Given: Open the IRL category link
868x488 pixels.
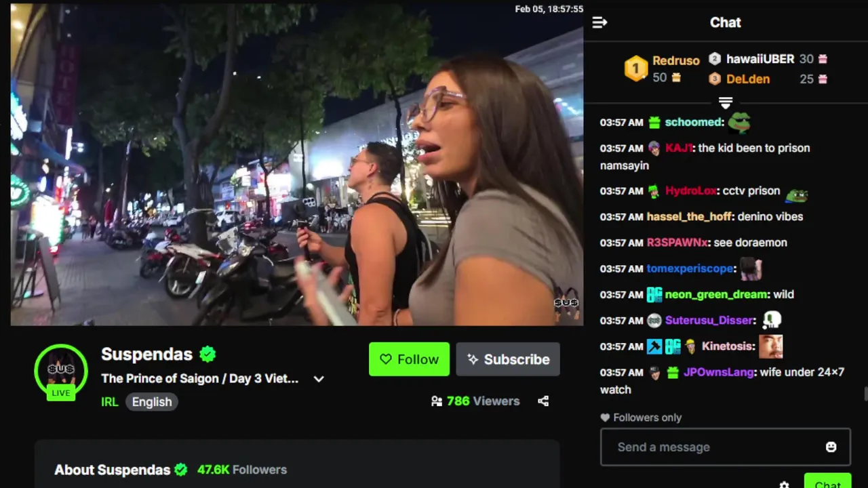Looking at the screenshot, I should click(110, 402).
